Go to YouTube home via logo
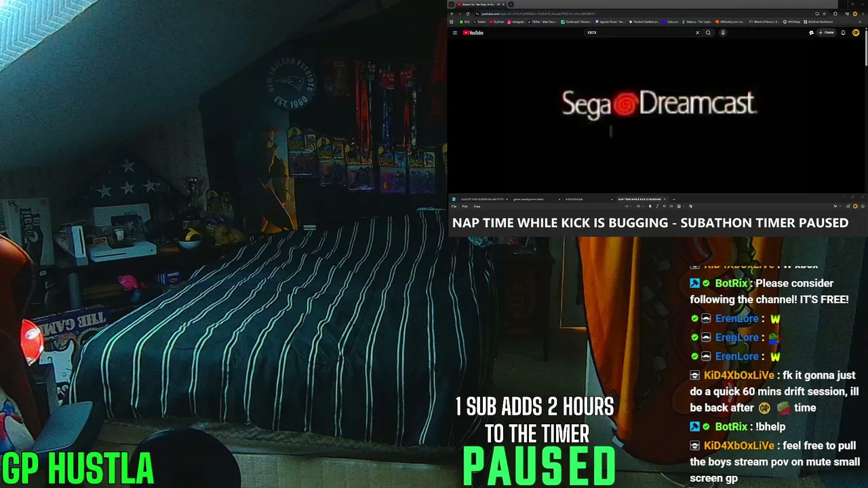Image resolution: width=868 pixels, height=488 pixels. coord(473,33)
